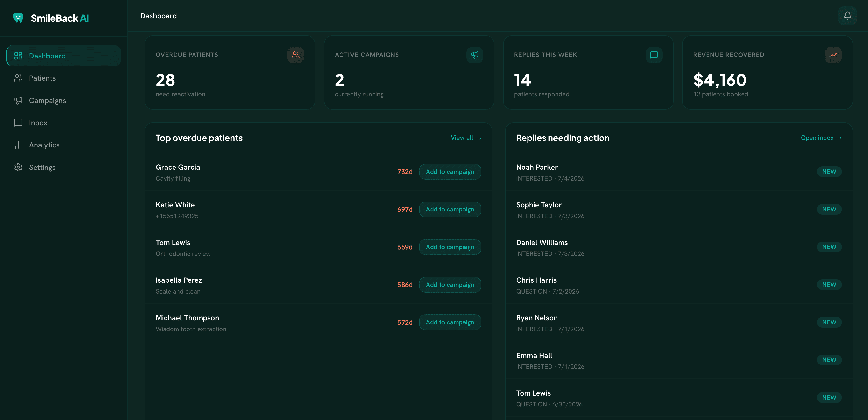Click the SmileBack AI tooth logo

coord(18,17)
